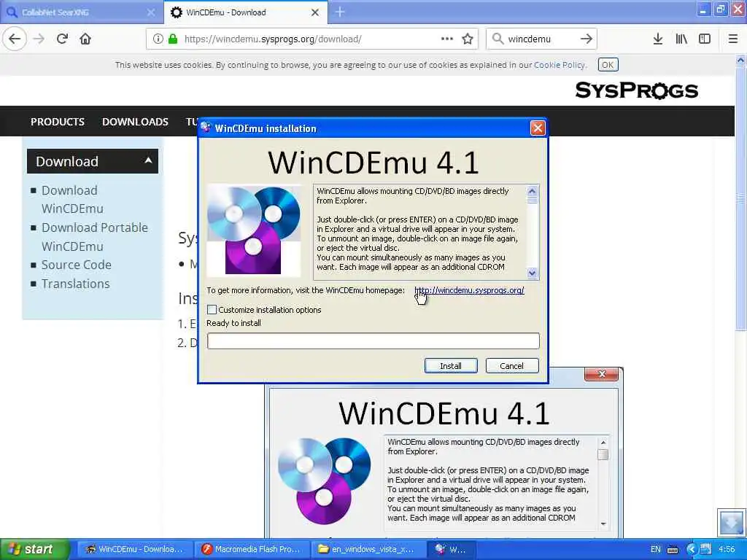
Task: Open the Source Code sidebar link
Action: [76, 265]
